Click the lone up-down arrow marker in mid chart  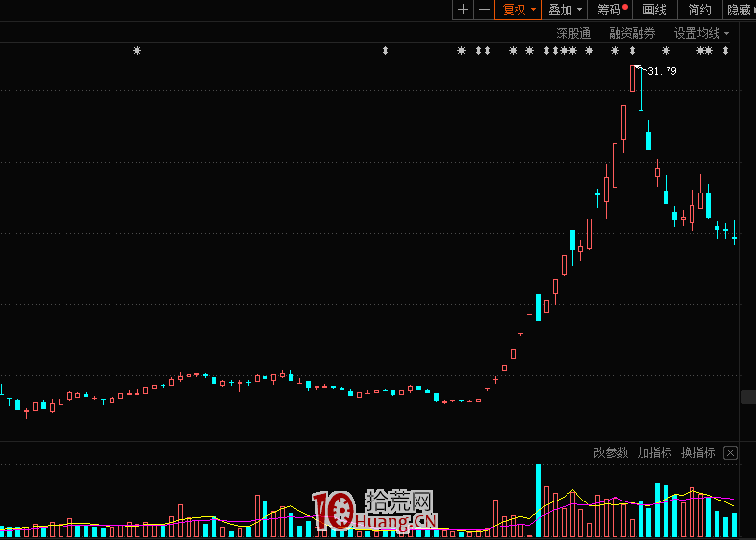pos(386,51)
